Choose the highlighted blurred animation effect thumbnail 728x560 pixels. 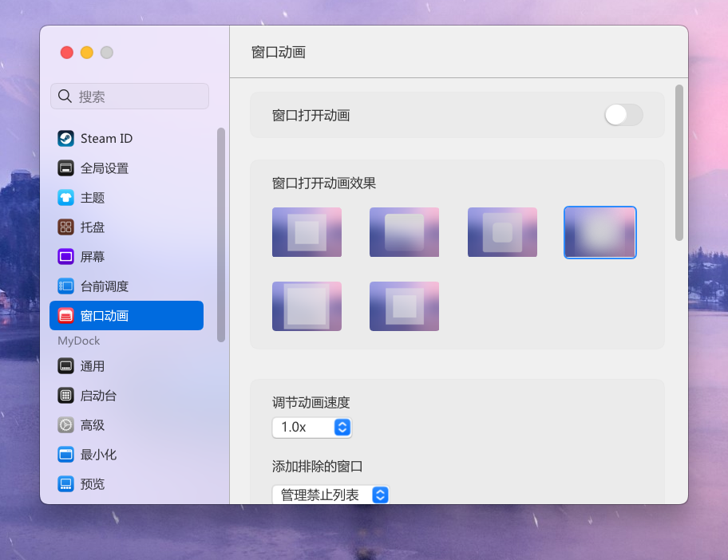point(599,232)
